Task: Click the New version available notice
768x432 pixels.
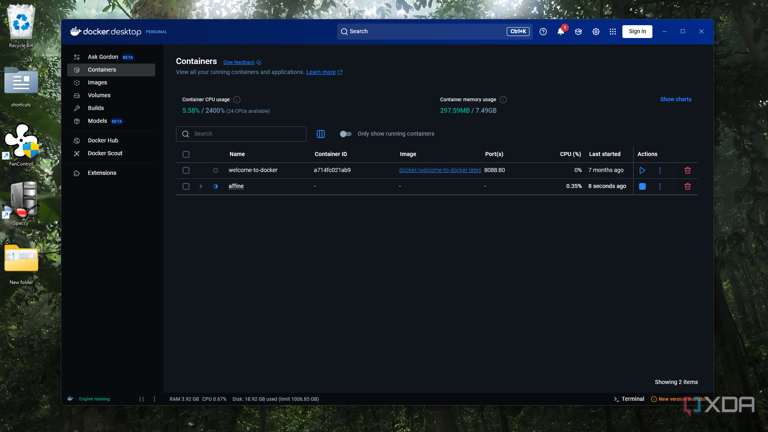Action: coord(680,399)
